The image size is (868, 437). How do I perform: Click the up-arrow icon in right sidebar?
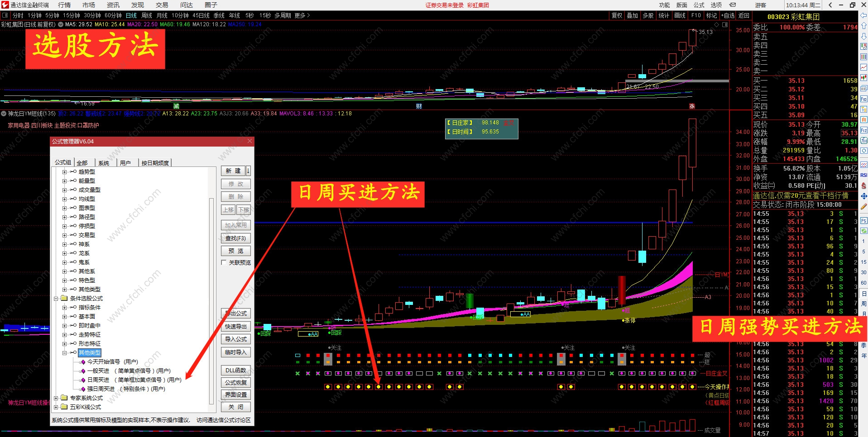coord(863,26)
